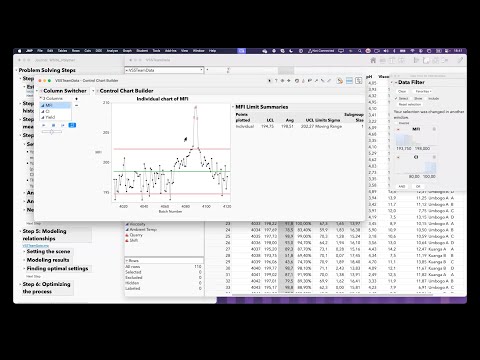
Task: Click the home icon in data table toolbar
Action: (x=373, y=60)
